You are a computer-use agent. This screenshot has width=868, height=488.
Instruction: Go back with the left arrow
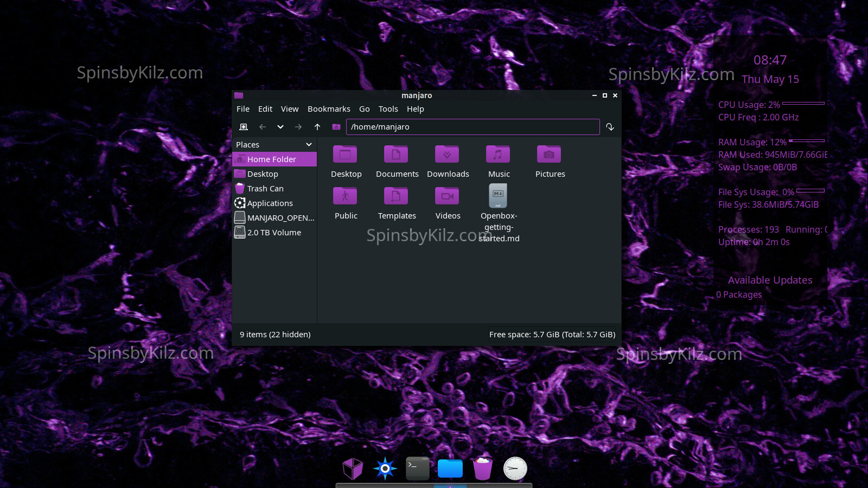[263, 127]
